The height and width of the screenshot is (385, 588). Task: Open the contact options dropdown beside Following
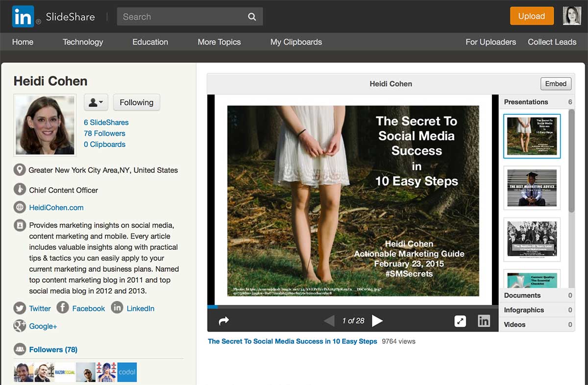(x=96, y=102)
